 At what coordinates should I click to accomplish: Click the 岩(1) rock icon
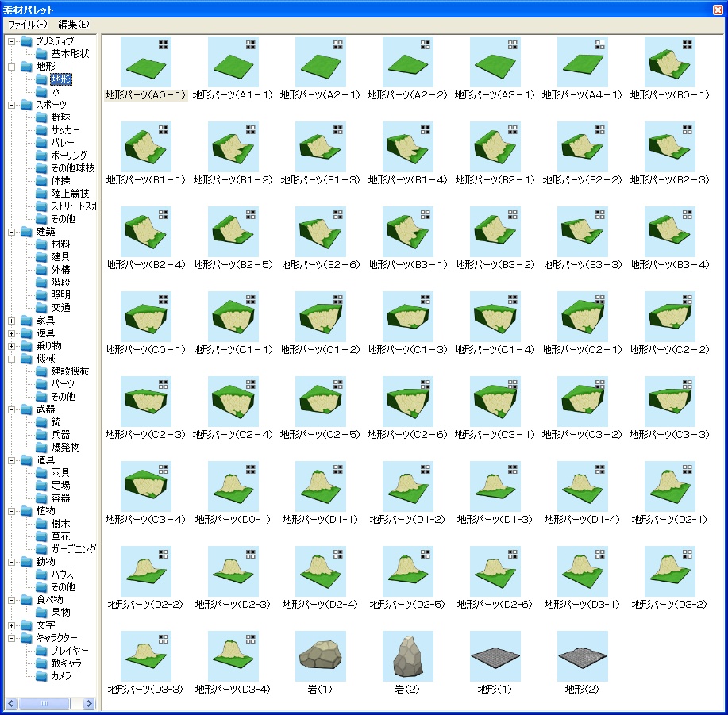pos(321,656)
